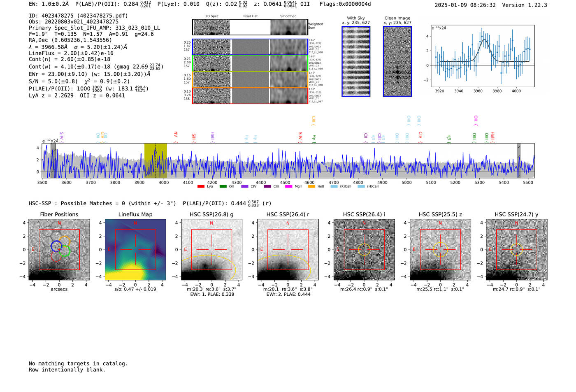Click the 'EWr: 2, PLAE: 0.444' caption
The width and height of the screenshot is (576, 392).
pos(288,295)
